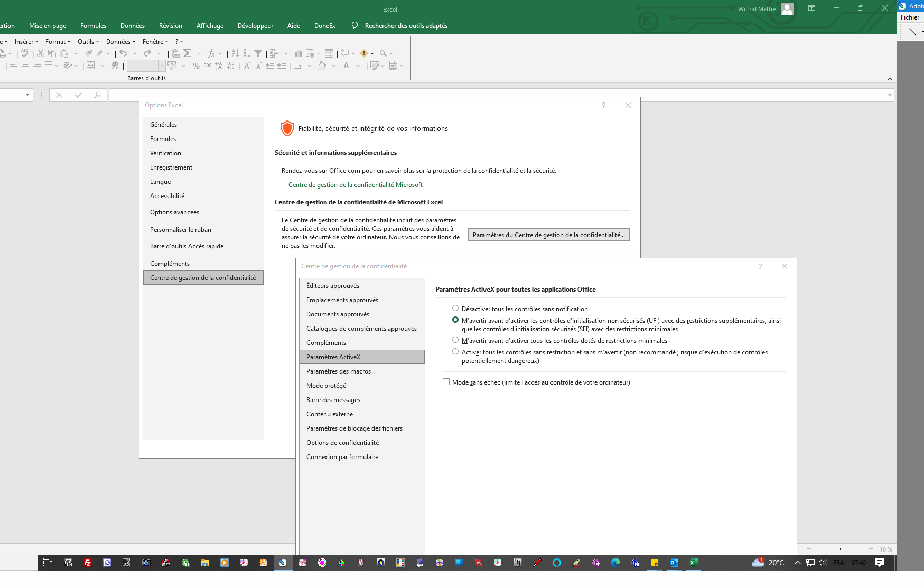Image resolution: width=924 pixels, height=588 pixels.
Task: Open the Développeur ribbon tab
Action: pos(255,26)
